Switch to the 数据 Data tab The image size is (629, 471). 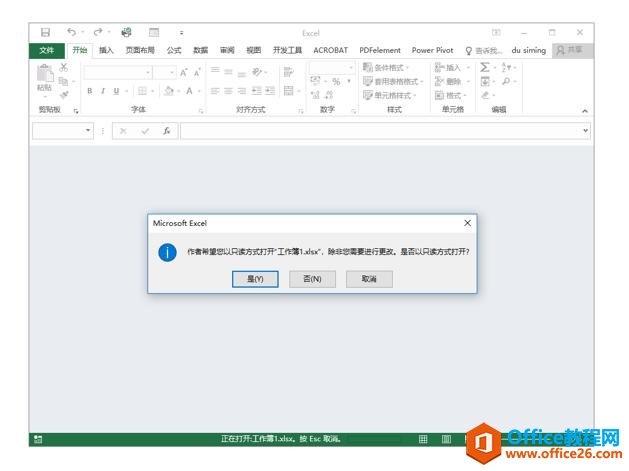point(200,51)
